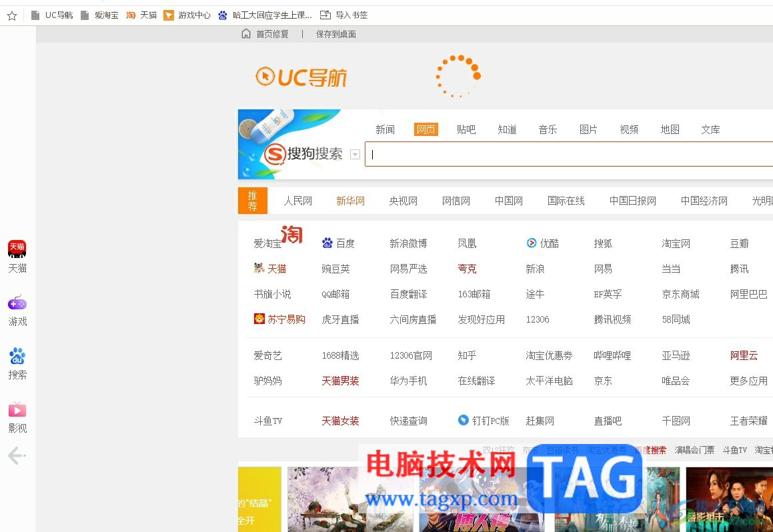773x532 pixels.
Task: Open the 天猫 bookmark in bookmarks bar
Action: [x=141, y=15]
